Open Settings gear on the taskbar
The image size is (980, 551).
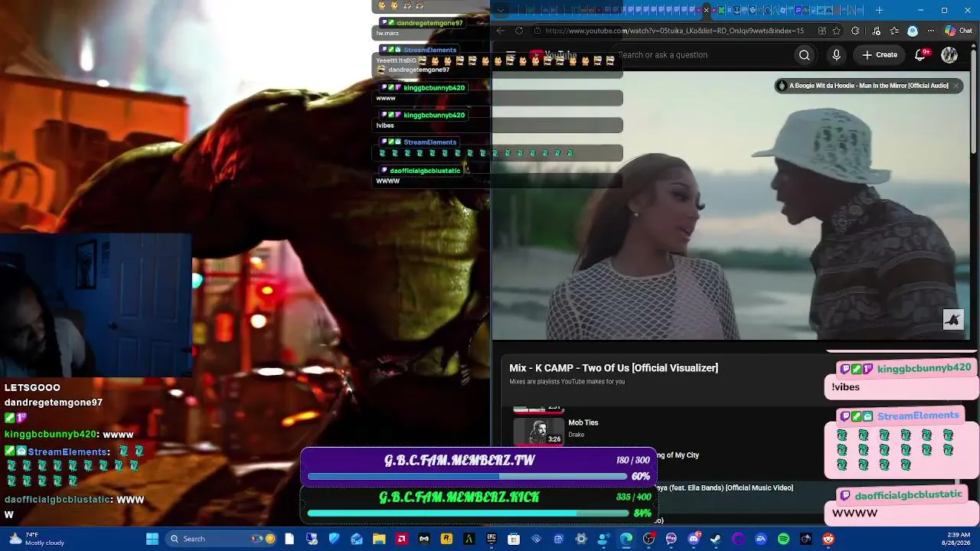[x=581, y=539]
